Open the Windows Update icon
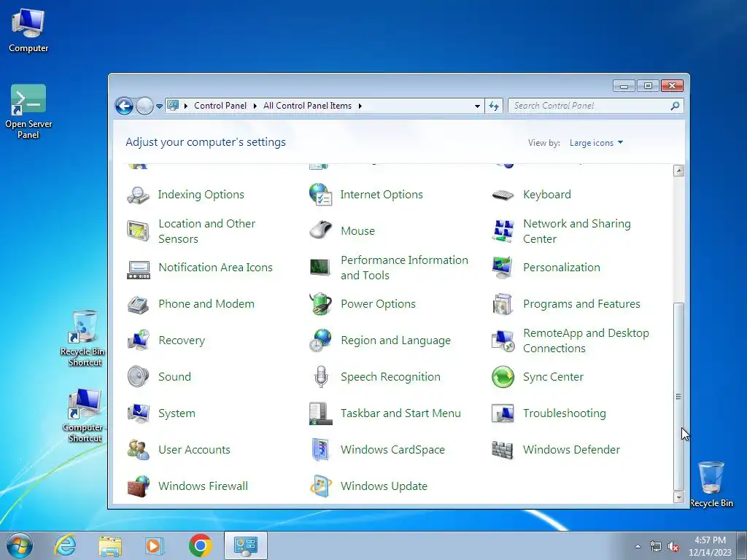The image size is (747, 560). pyautogui.click(x=321, y=486)
